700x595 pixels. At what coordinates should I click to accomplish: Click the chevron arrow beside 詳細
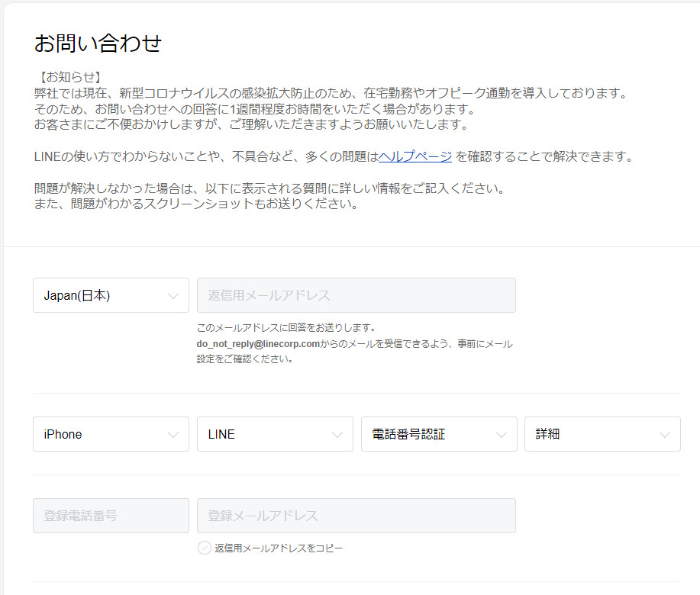665,435
